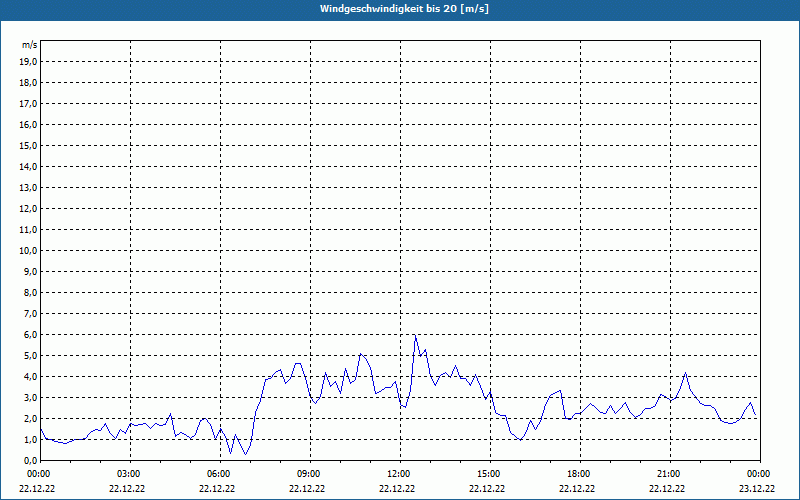Select the 17,0 y-axis label
The image size is (800, 500).
(28, 104)
